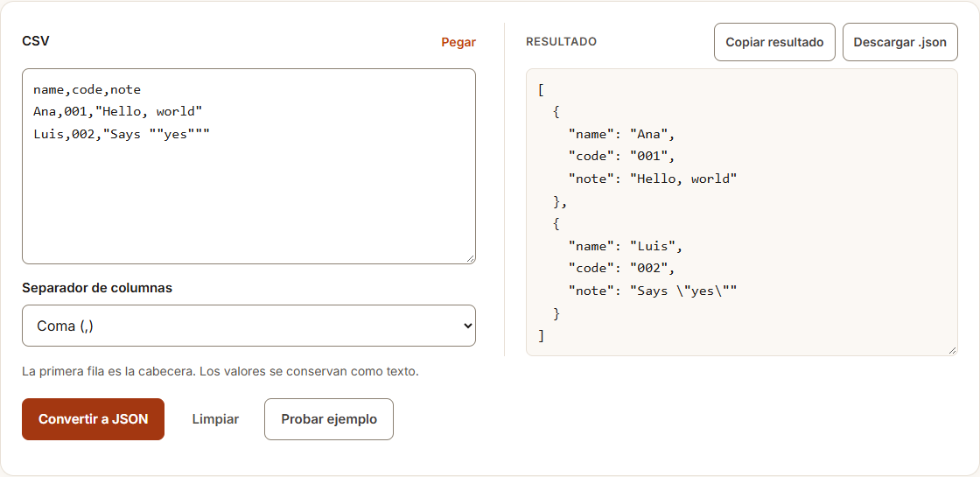Click the Separador de columnas label
Viewport: 980px width, 477px height.
click(97, 288)
